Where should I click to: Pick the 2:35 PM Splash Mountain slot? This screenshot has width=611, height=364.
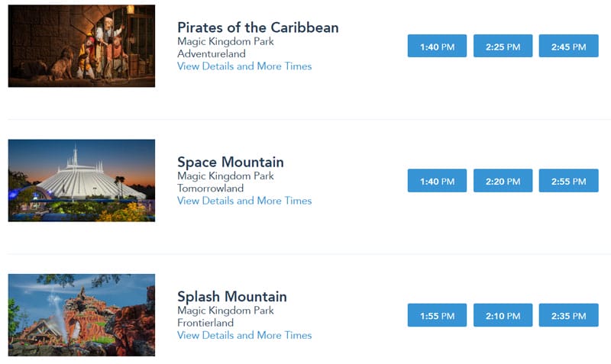[x=568, y=315]
